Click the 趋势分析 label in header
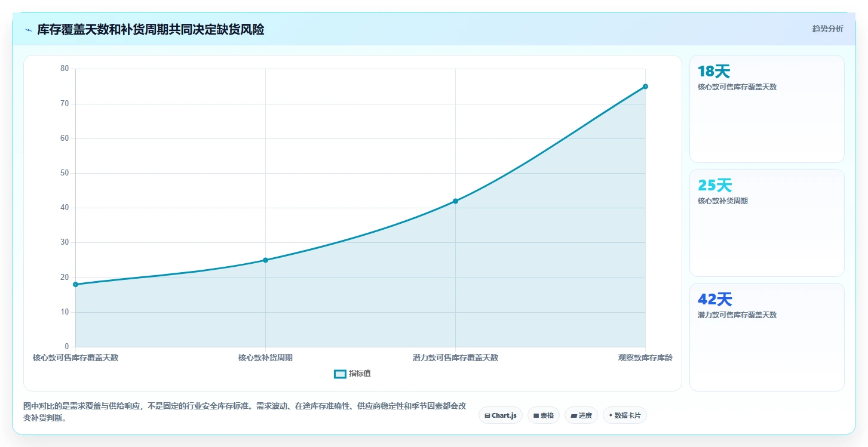868x447 pixels. 827,29
